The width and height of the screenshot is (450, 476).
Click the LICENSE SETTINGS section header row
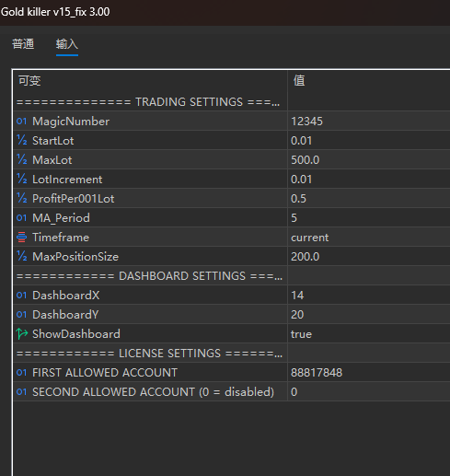pyautogui.click(x=150, y=354)
